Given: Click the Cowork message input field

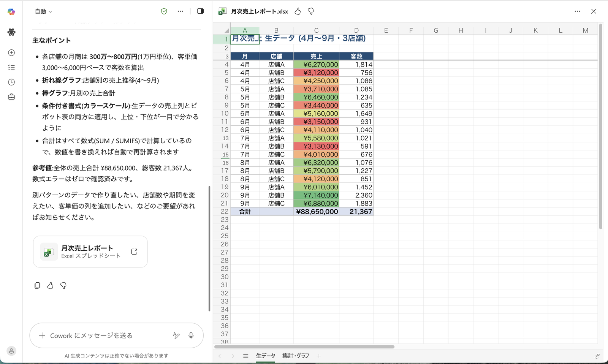Looking at the screenshot, I should (108, 336).
